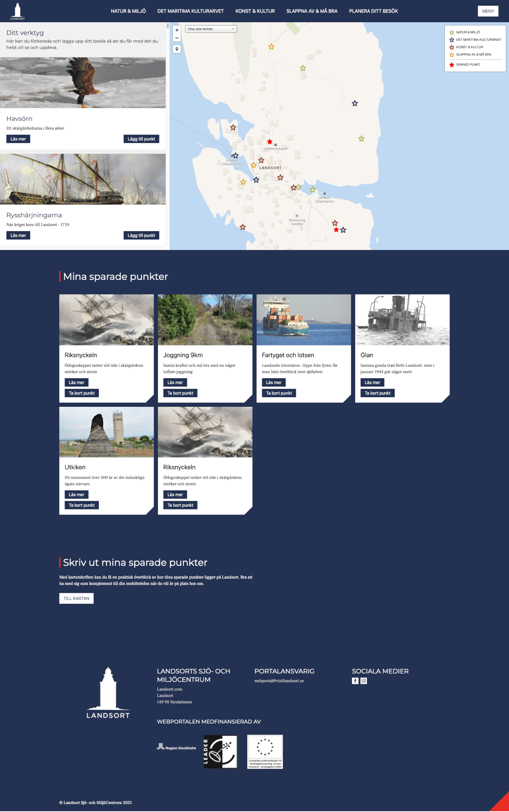Click red saved star near Landsorts kapell
Viewport: 509px width, 812px height.
[270, 142]
